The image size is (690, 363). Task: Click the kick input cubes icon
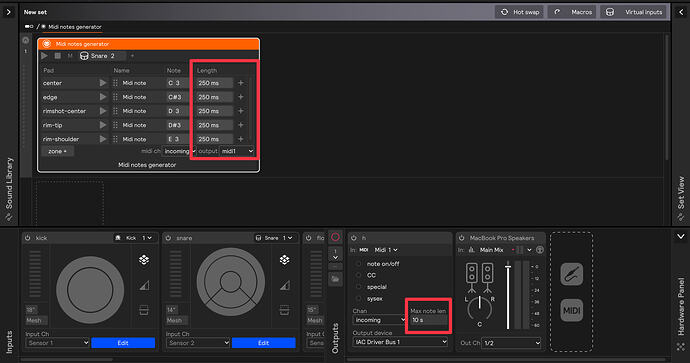tap(144, 260)
